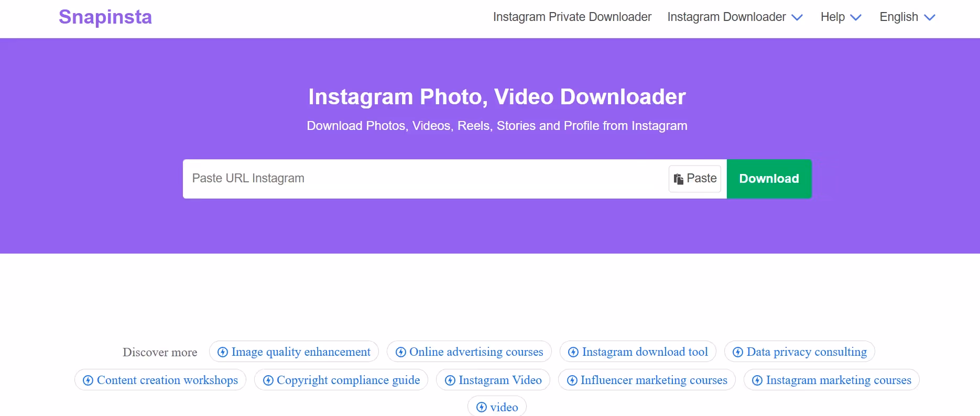Click lightning icon beside Instagram marketing courses

point(757,380)
